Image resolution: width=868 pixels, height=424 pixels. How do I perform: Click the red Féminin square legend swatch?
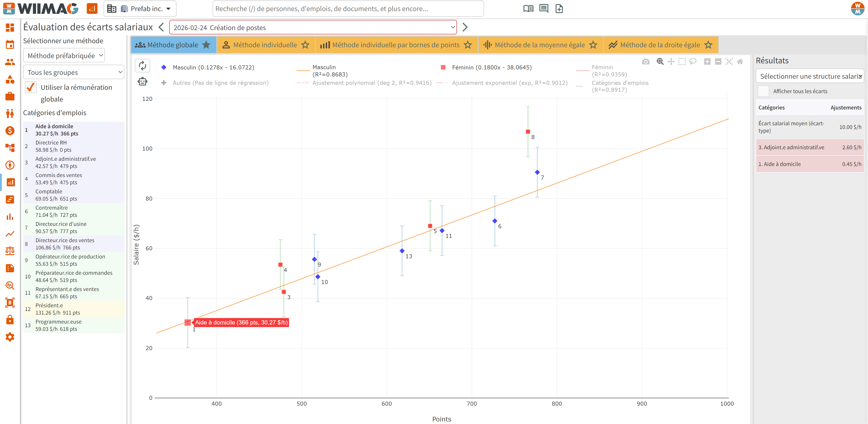(x=443, y=67)
